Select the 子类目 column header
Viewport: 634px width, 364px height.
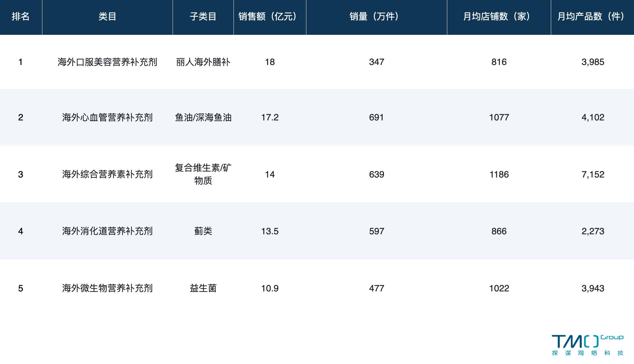tap(203, 17)
